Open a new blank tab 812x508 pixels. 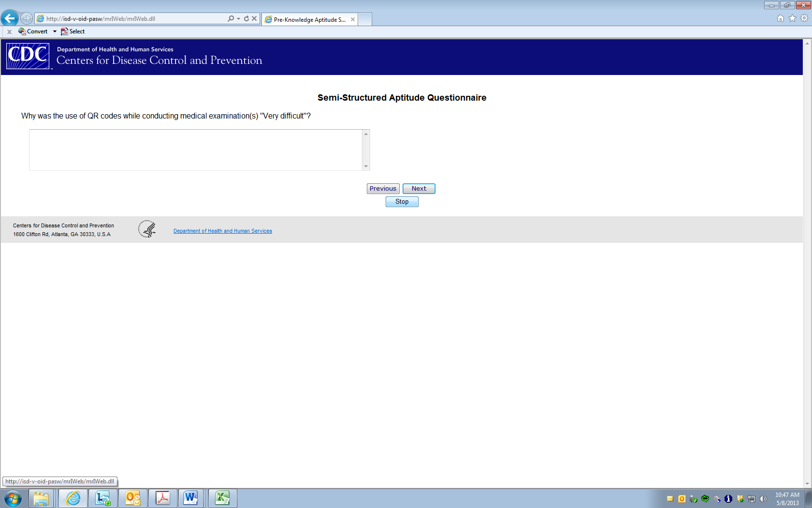[x=365, y=20]
